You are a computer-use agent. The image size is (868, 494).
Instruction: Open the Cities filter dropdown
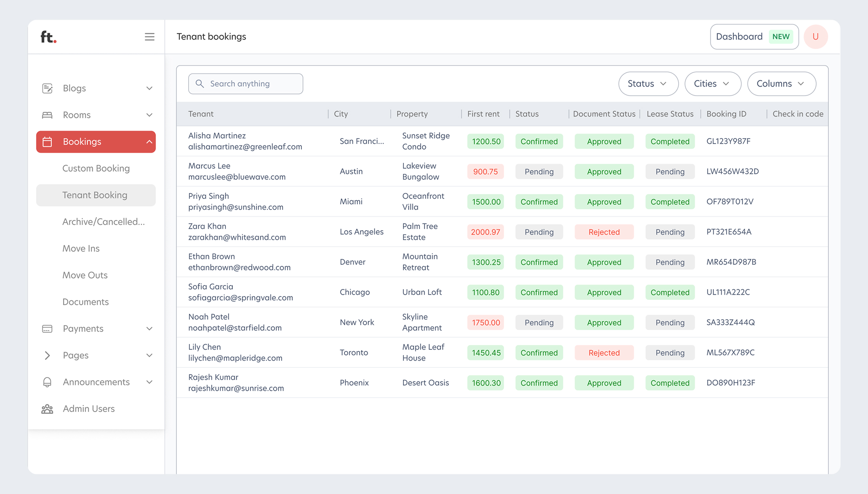tap(712, 84)
